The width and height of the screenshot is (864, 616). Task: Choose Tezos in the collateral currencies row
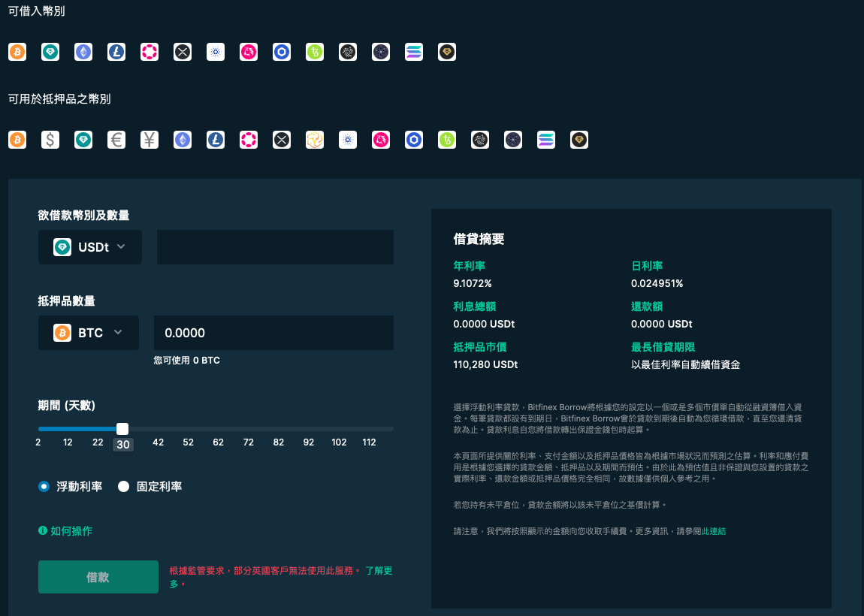click(447, 140)
